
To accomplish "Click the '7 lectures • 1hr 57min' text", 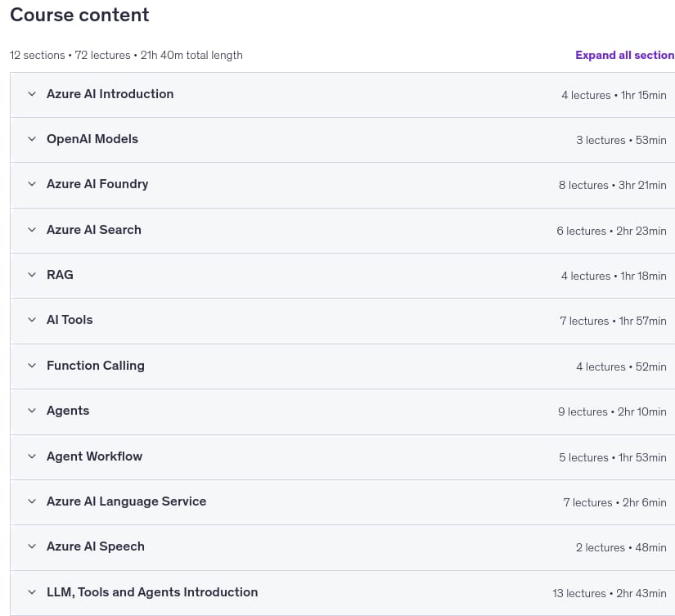I will click(x=613, y=321).
